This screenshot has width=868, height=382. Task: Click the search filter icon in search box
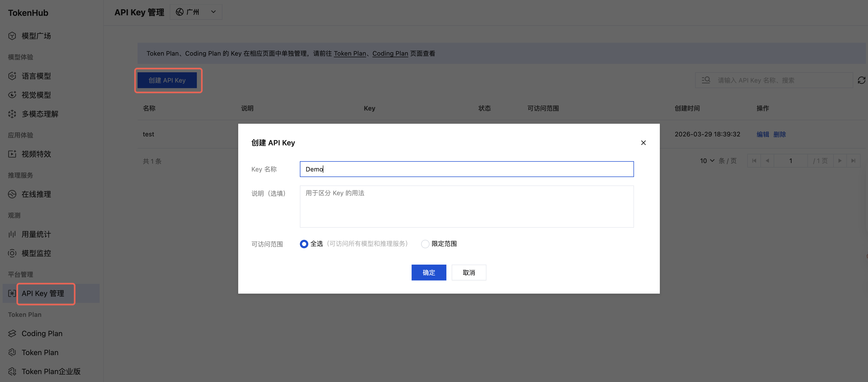[x=706, y=80]
